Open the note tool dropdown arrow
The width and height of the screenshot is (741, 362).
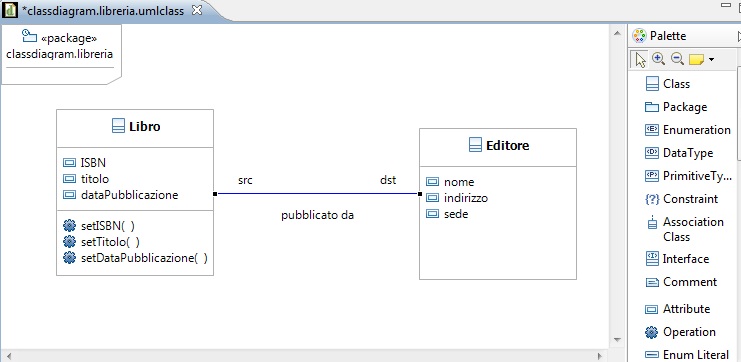(711, 60)
